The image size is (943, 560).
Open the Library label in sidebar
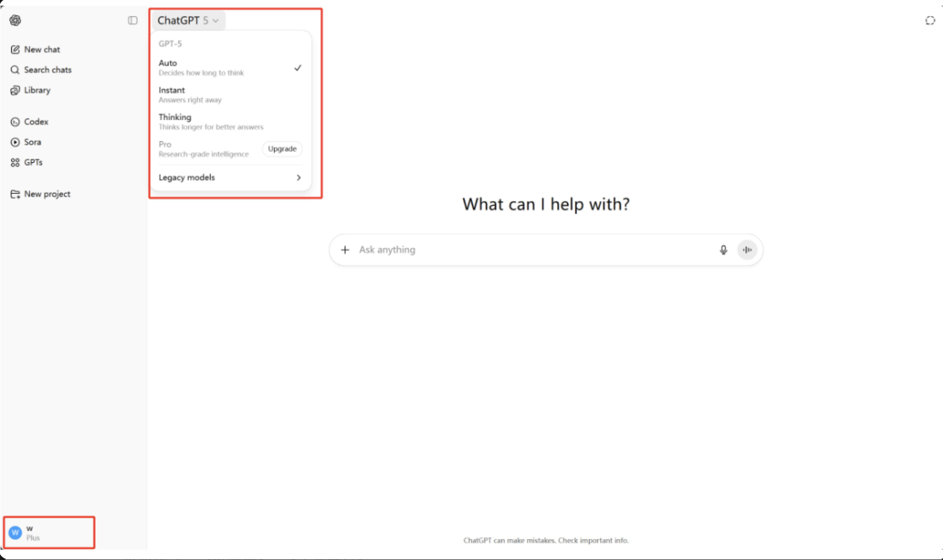tap(37, 90)
